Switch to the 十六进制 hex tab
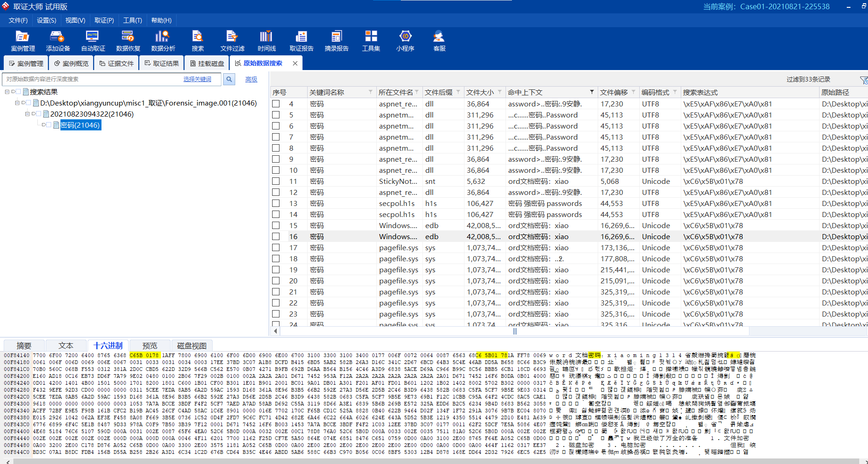The height and width of the screenshot is (464, 868). (x=108, y=346)
